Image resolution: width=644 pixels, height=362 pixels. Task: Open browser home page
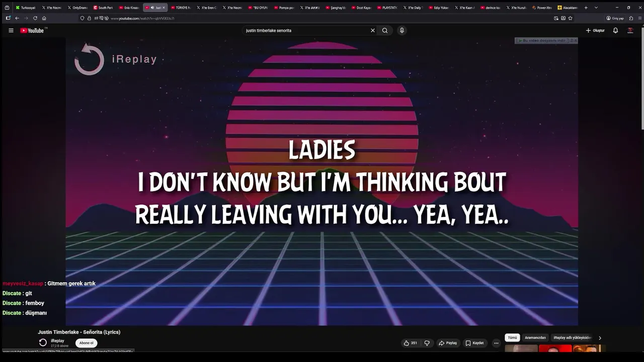[44, 18]
